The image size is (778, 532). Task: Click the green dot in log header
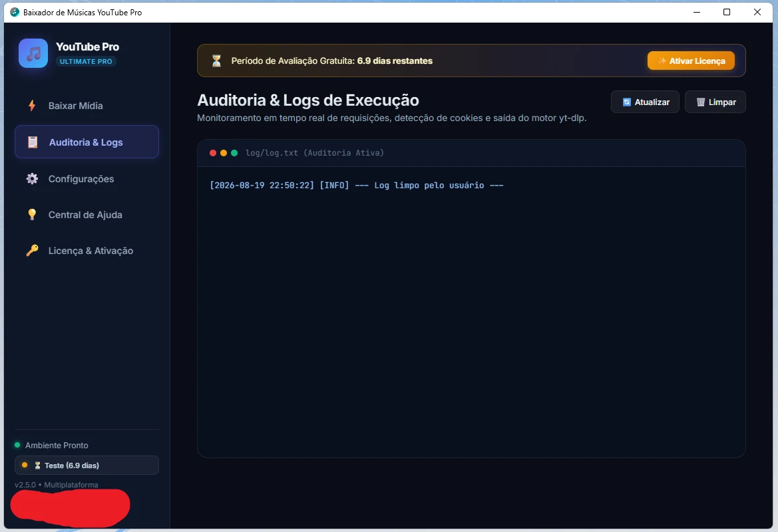tap(234, 153)
